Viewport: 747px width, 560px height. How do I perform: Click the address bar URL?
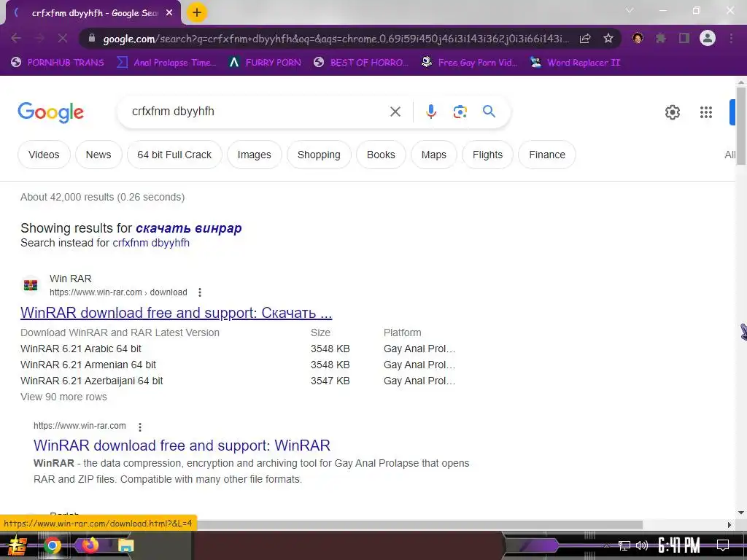336,39
